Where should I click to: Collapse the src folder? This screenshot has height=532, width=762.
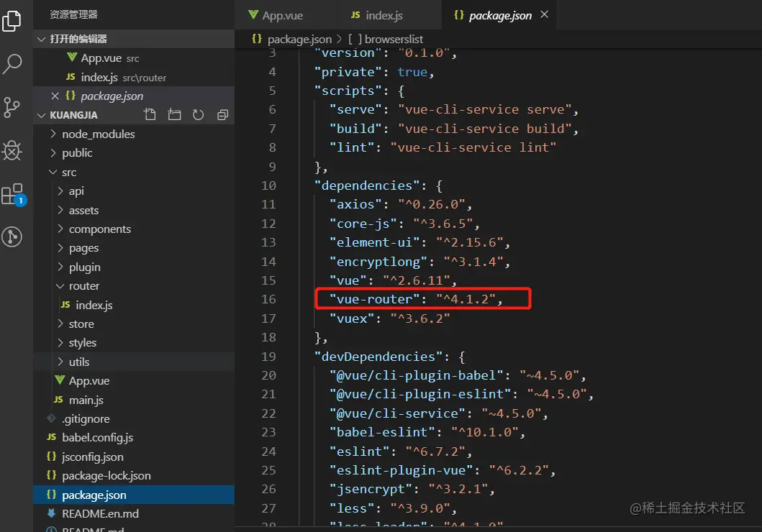pos(53,172)
